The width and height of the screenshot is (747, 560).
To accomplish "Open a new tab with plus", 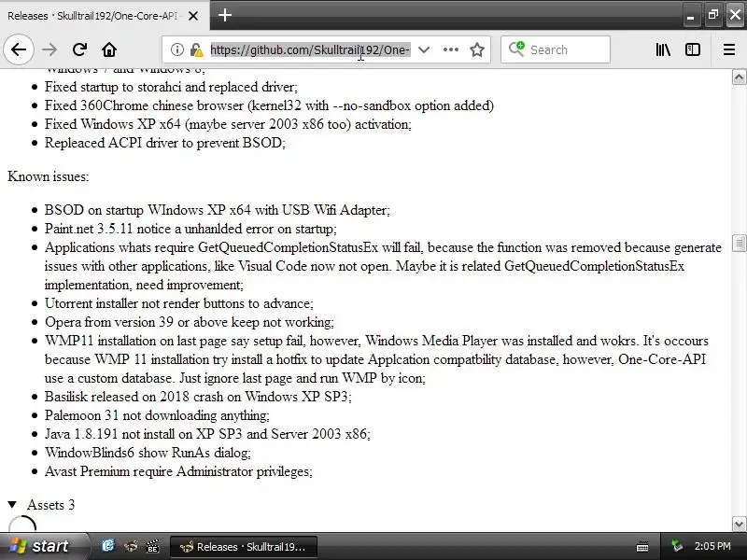I will tap(225, 15).
